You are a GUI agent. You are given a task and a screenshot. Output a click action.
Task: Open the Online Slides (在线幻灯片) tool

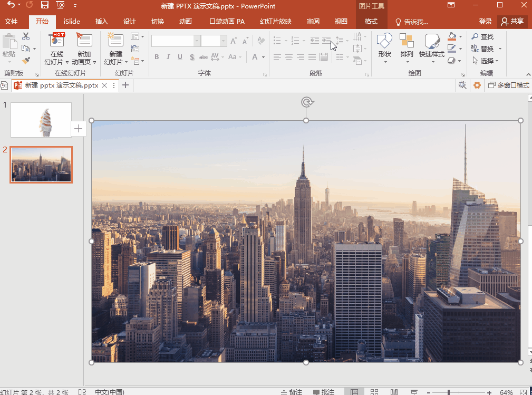(57, 49)
